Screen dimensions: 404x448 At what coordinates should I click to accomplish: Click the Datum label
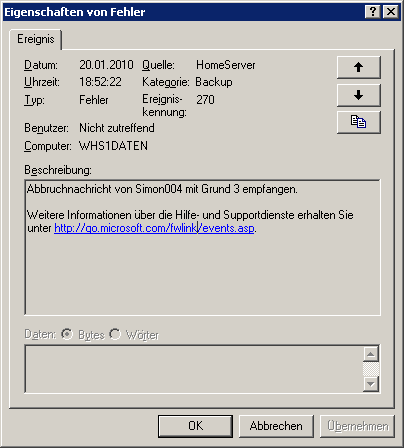(41, 65)
